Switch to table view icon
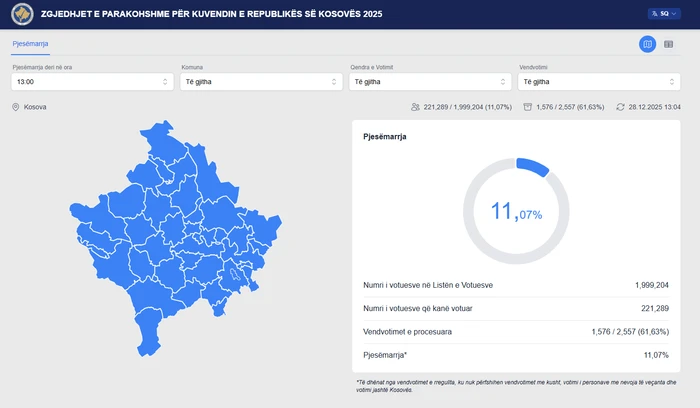This screenshot has height=408, width=700. (x=669, y=44)
